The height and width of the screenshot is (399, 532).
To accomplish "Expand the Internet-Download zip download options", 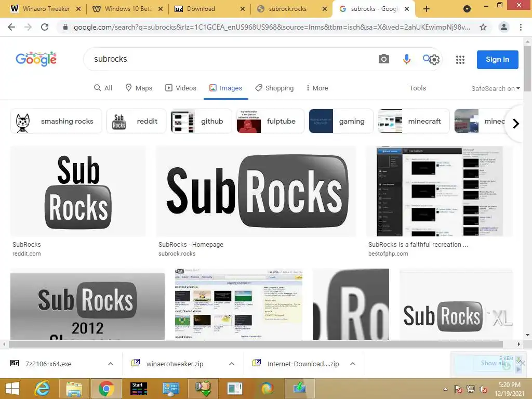I will 353,364.
